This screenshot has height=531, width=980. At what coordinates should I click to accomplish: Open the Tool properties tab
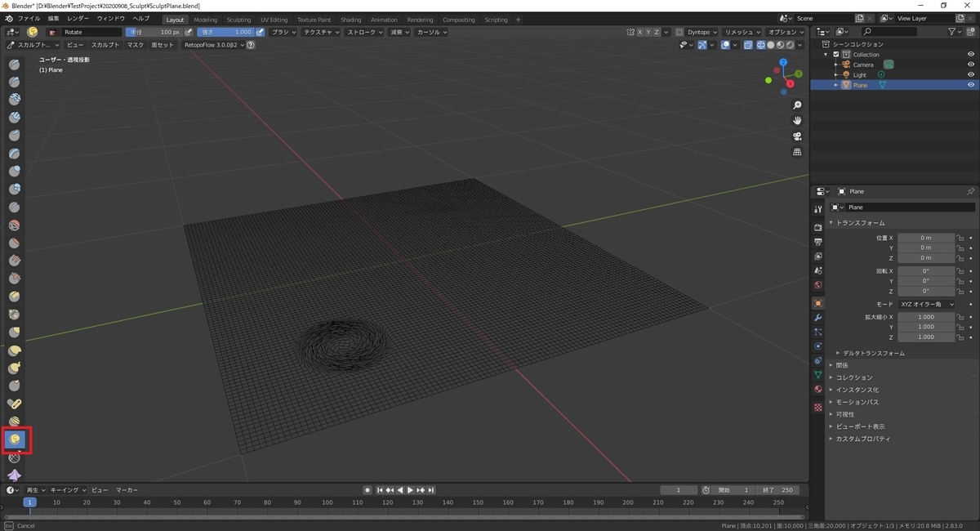[x=818, y=210]
